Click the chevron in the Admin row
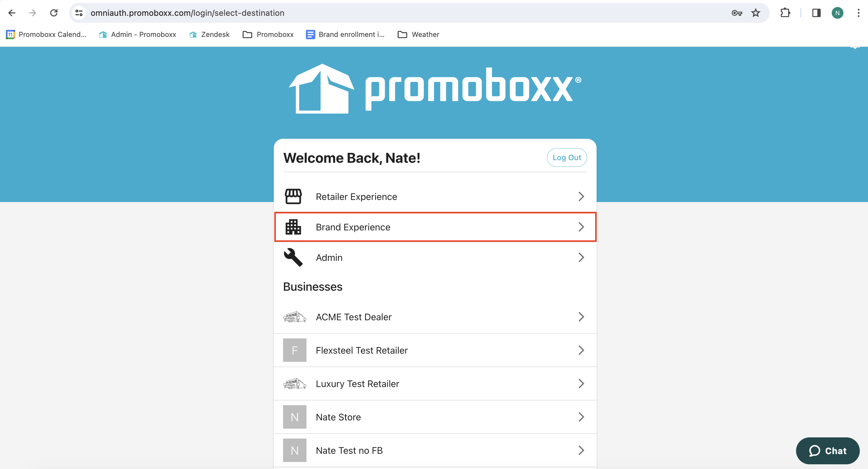Screen dimensions: 868x469 point(581,257)
